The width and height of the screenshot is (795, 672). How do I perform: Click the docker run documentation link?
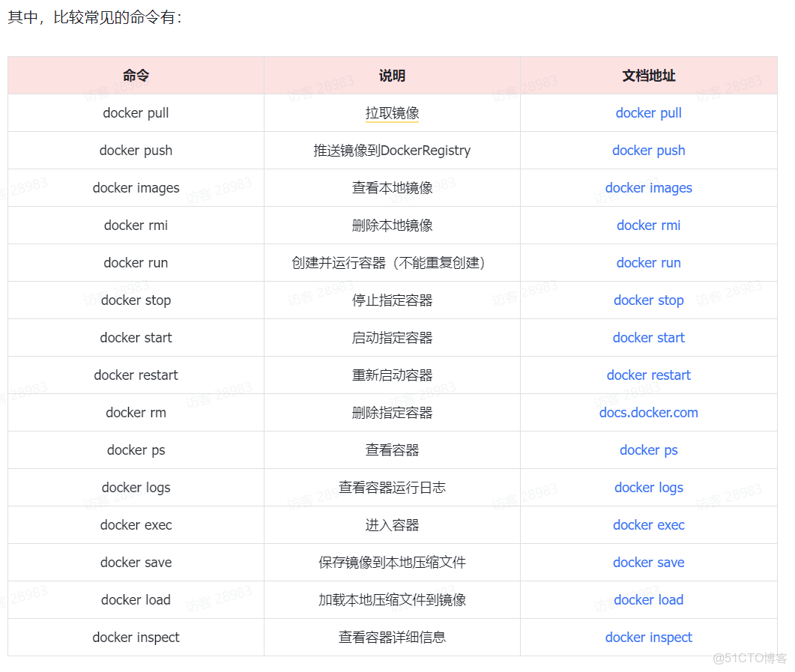pos(648,262)
